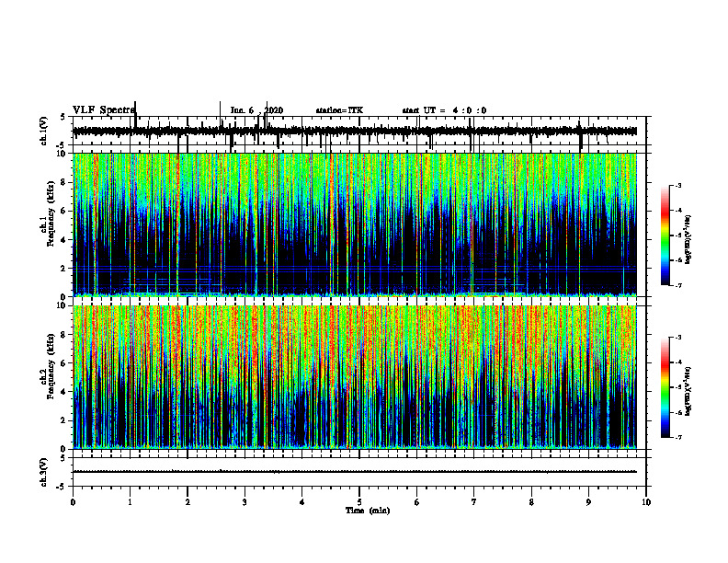Click the "station=ITK" label
728x563 pixels.
(x=339, y=110)
